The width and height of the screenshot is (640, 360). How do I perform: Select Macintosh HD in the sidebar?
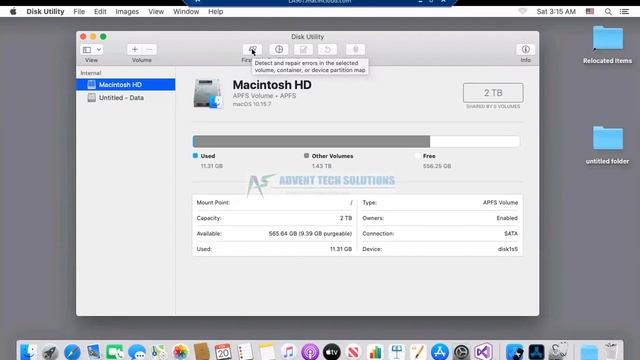tap(126, 84)
